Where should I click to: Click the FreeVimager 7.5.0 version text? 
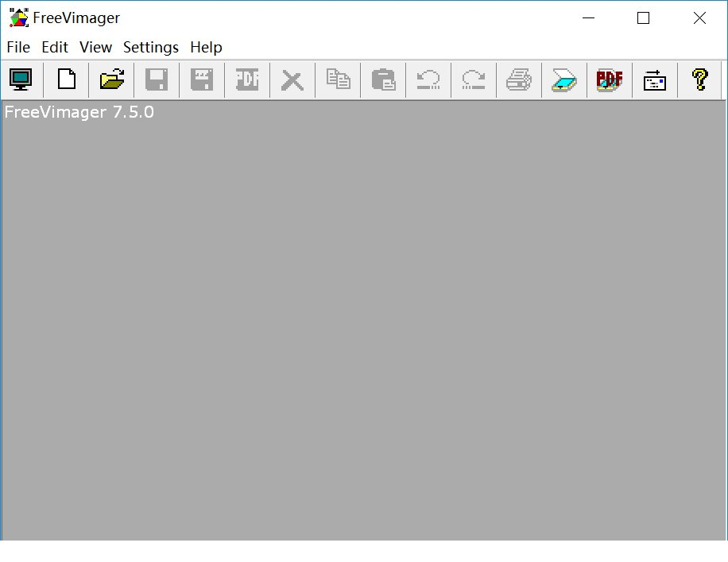pyautogui.click(x=79, y=112)
